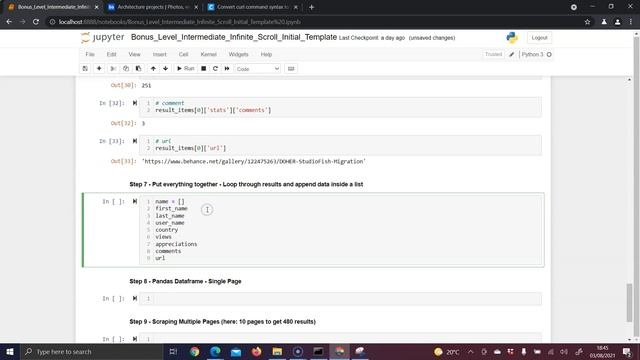The height and width of the screenshot is (360, 640).
Task: Cut selected cells with scissors icon
Action: [x=113, y=69]
